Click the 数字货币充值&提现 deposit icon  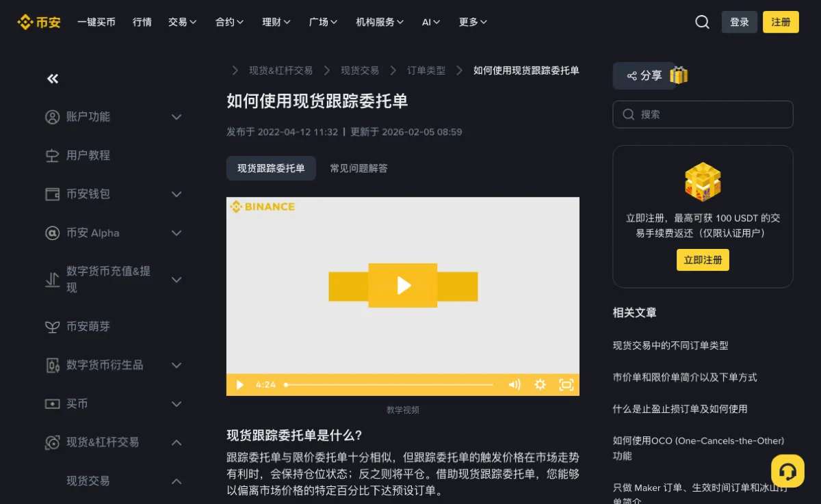click(x=52, y=280)
